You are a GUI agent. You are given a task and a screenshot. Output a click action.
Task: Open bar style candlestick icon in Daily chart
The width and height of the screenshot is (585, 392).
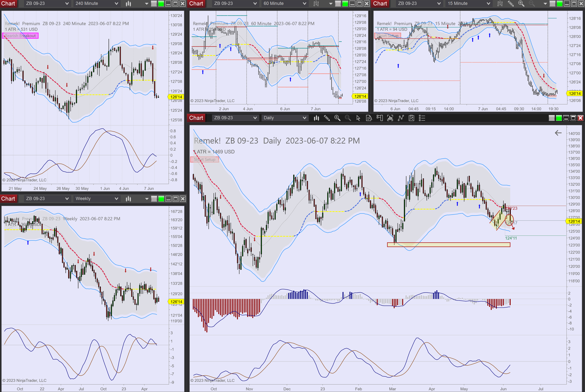point(316,118)
